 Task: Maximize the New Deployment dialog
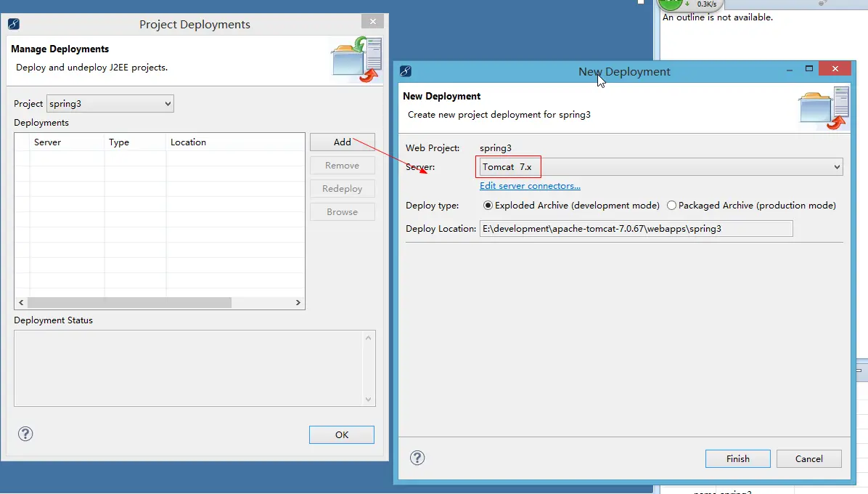pyautogui.click(x=808, y=69)
